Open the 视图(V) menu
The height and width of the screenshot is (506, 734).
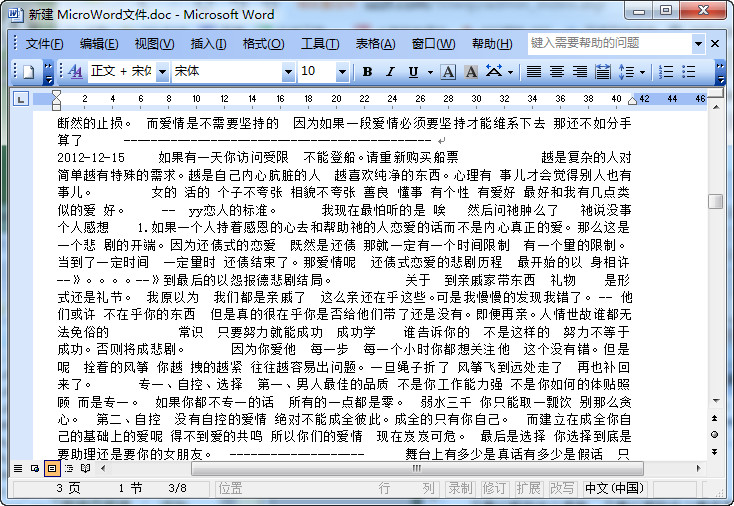tap(154, 44)
